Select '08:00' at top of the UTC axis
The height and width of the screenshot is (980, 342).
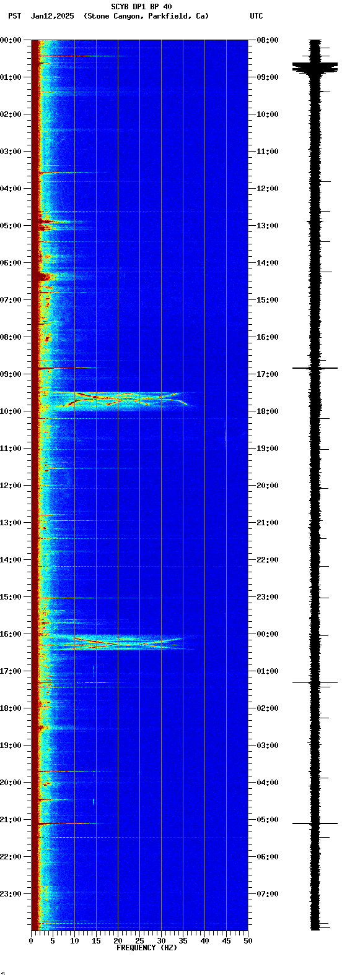268,40
